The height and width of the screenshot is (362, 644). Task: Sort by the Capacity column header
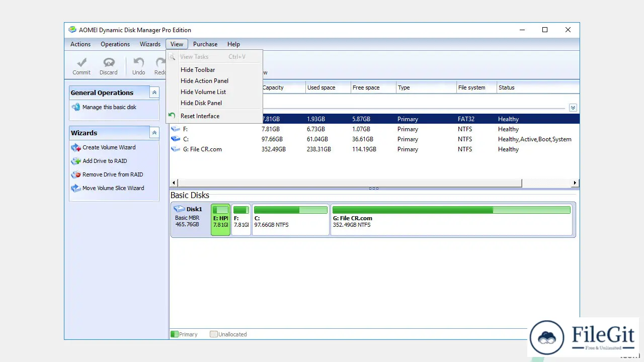coord(284,87)
